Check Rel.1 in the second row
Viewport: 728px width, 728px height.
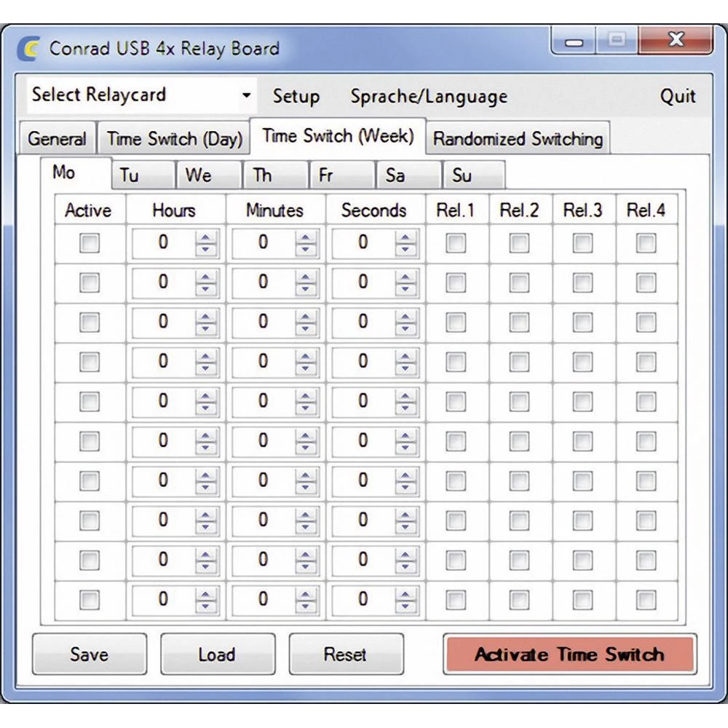point(456,282)
